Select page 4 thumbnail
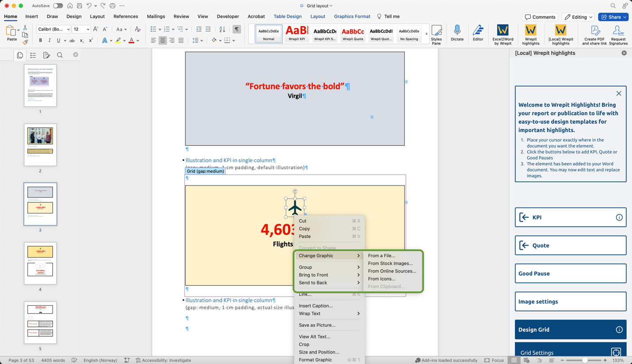Screen dimensions: 632x364 click(x=40, y=263)
